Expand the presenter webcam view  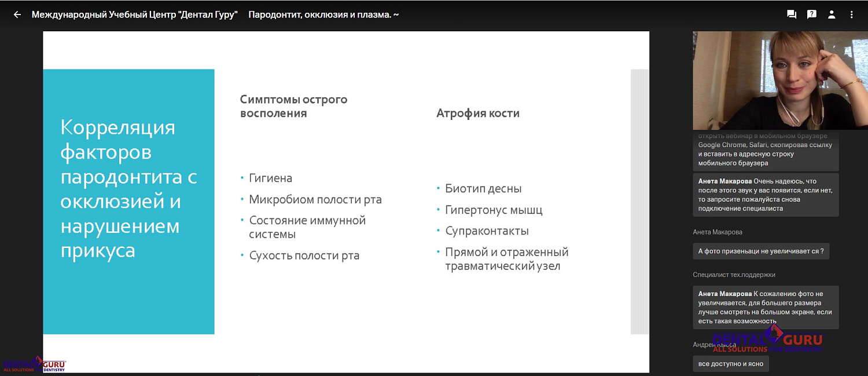[780, 80]
